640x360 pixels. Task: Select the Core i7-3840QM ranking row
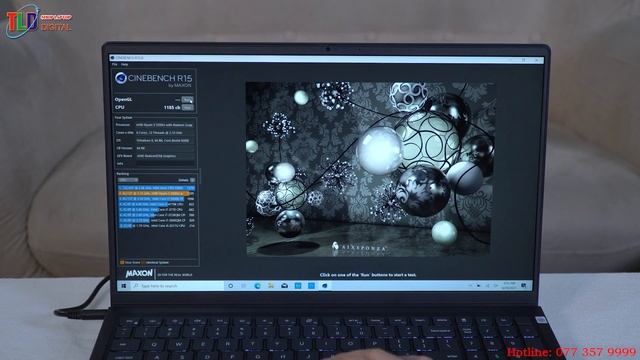[157, 220]
